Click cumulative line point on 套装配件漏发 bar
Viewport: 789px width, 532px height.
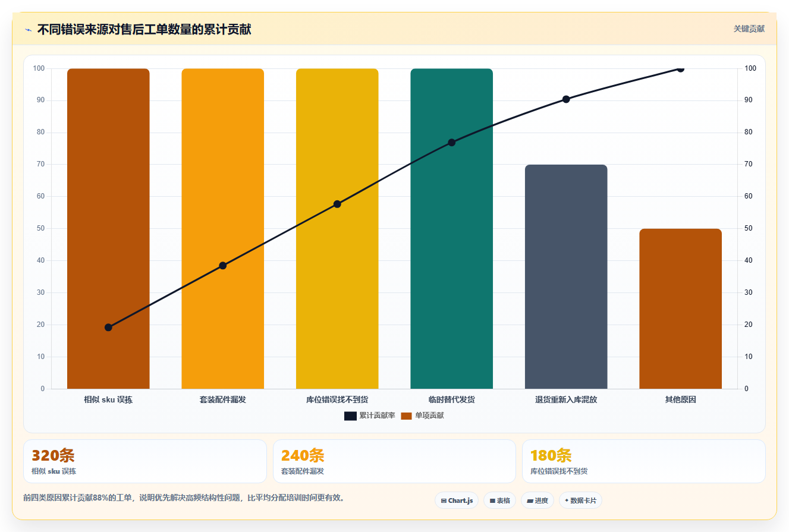click(222, 266)
